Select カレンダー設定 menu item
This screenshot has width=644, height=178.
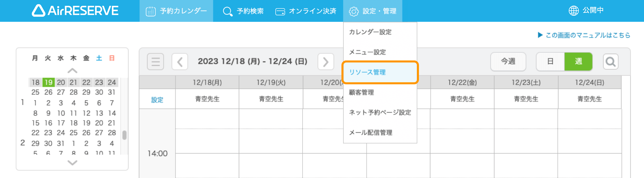(x=370, y=32)
